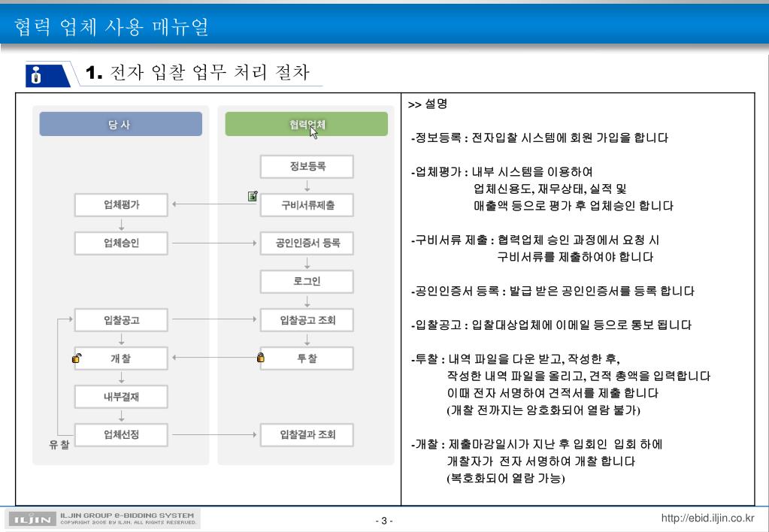Click the '-정보등록' description line
The height and width of the screenshot is (532, 769).
[540, 138]
